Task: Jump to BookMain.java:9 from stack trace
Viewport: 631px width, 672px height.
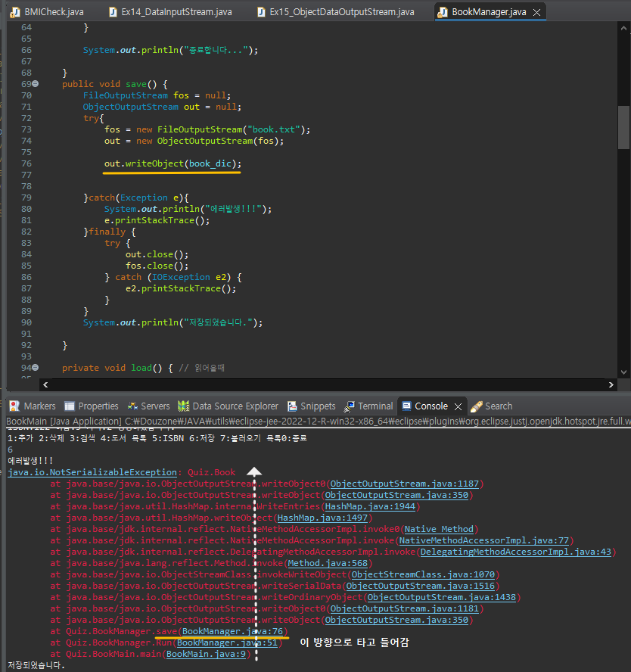Action: click(206, 654)
